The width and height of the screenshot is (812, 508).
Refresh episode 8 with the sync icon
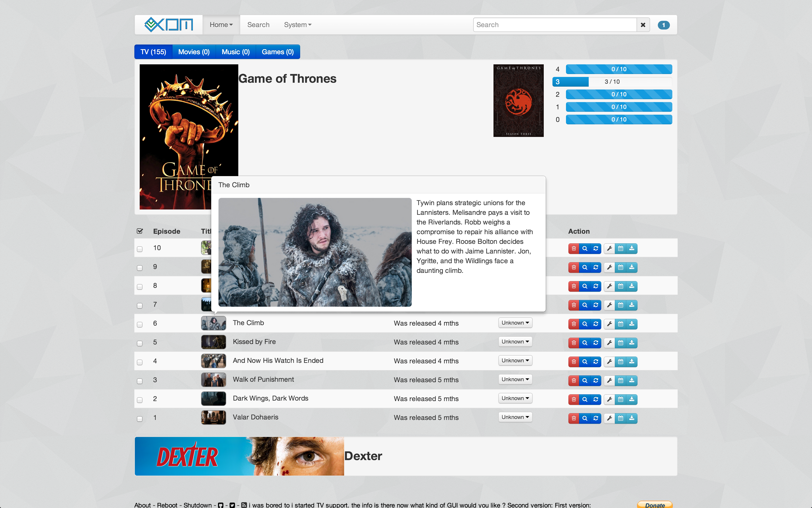(x=596, y=286)
